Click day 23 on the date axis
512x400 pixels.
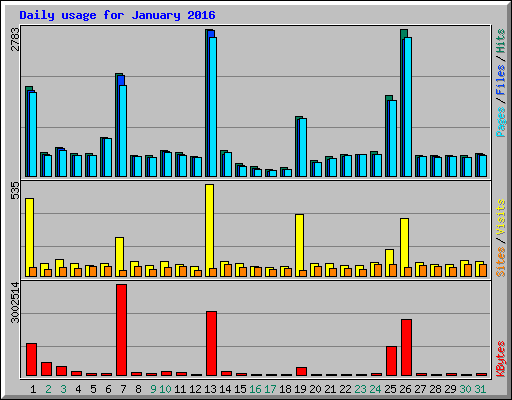point(360,389)
